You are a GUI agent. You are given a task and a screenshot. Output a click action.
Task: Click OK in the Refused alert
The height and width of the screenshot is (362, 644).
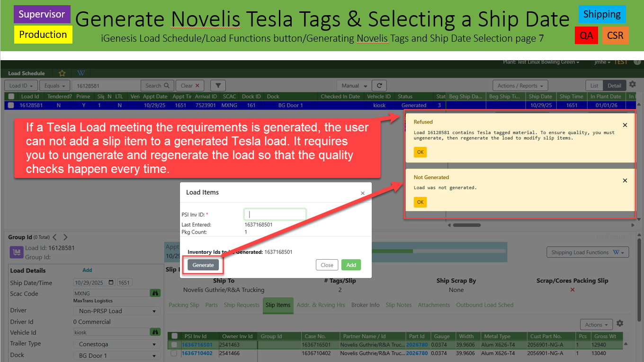tap(420, 152)
